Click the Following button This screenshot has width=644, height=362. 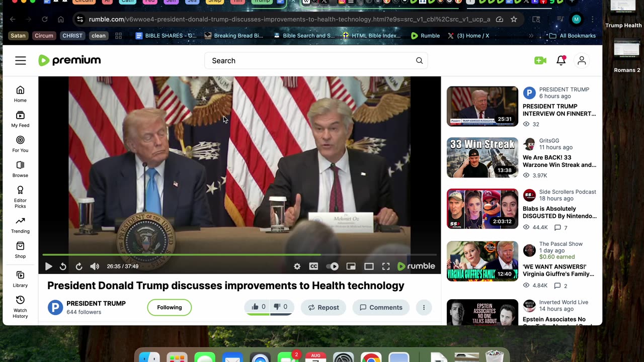point(170,307)
